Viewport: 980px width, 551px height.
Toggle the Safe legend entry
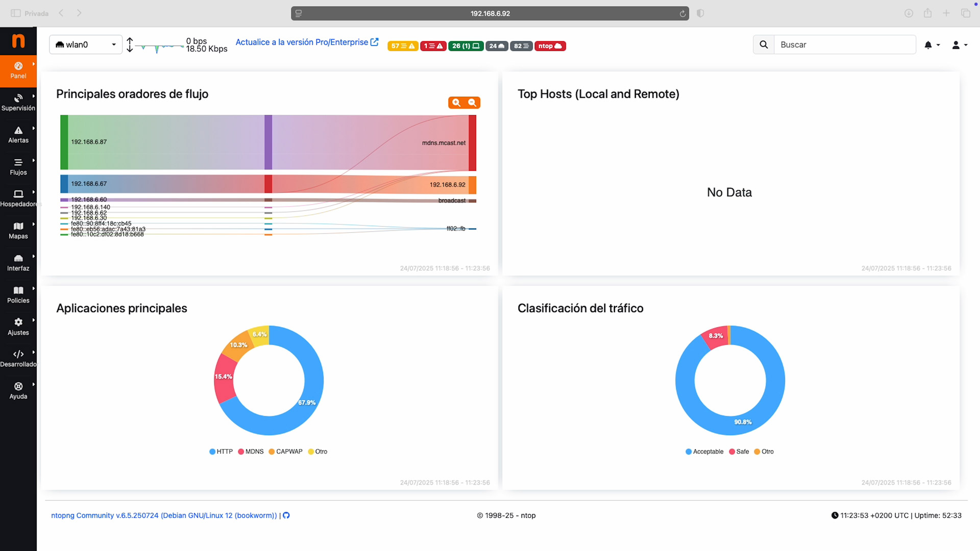tap(739, 452)
